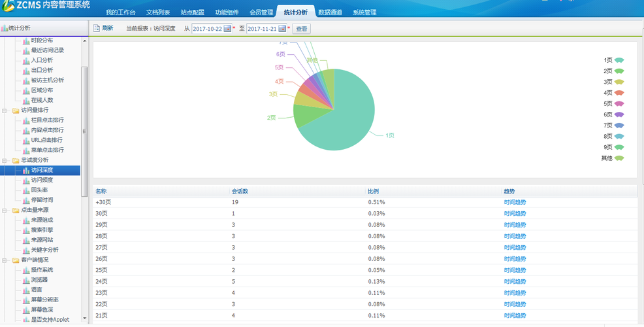Select 停留时间 in the sidebar tree
The width and height of the screenshot is (644, 327).
coord(42,200)
